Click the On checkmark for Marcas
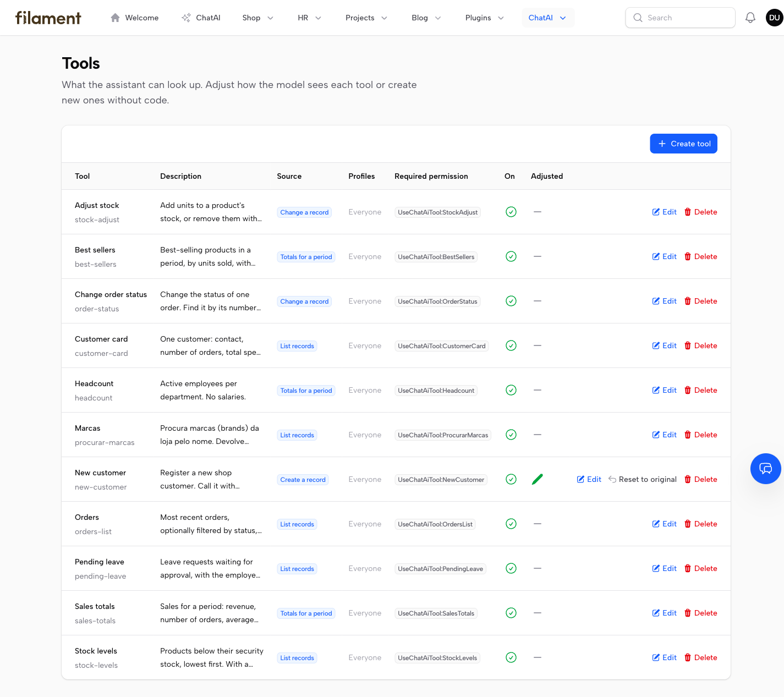 [x=511, y=435]
